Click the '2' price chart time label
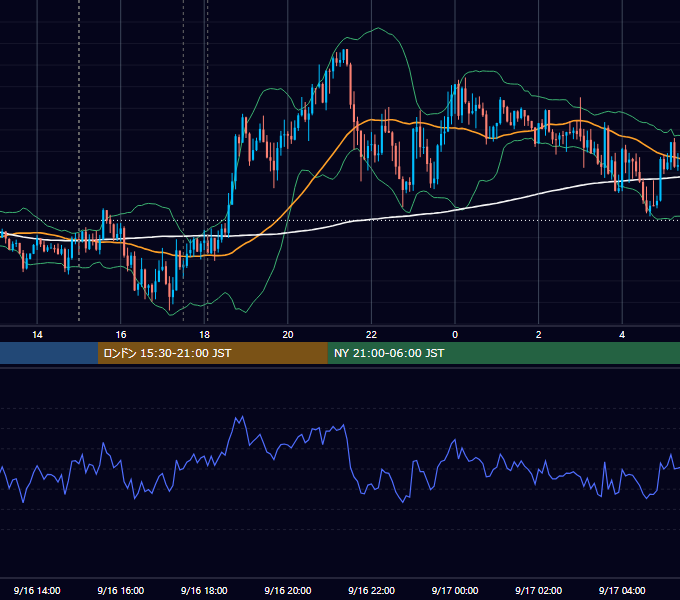Viewport: 680px width, 600px height. coord(539,335)
